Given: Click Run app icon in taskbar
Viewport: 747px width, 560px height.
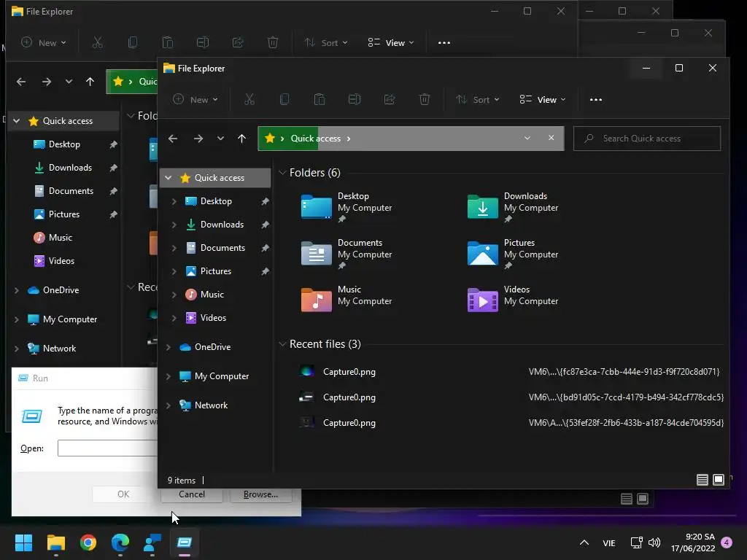Looking at the screenshot, I should (x=185, y=542).
